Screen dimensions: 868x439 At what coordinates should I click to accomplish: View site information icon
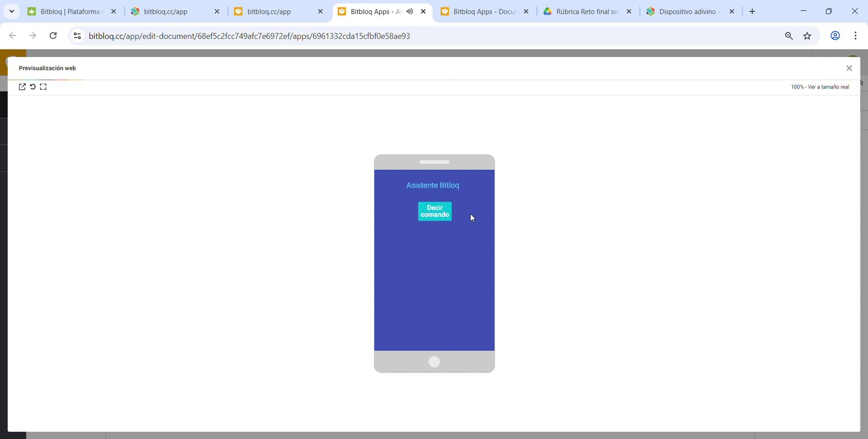coord(77,36)
